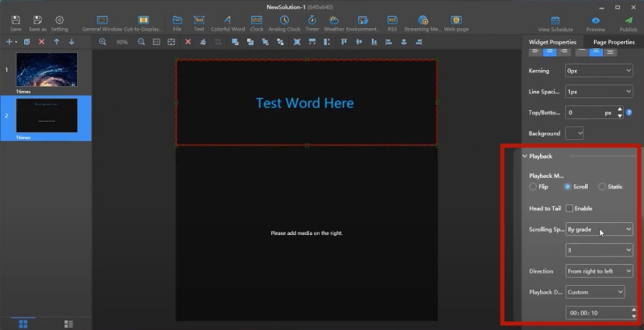644x330 pixels.
Task: Click the Save icon
Action: click(16, 23)
